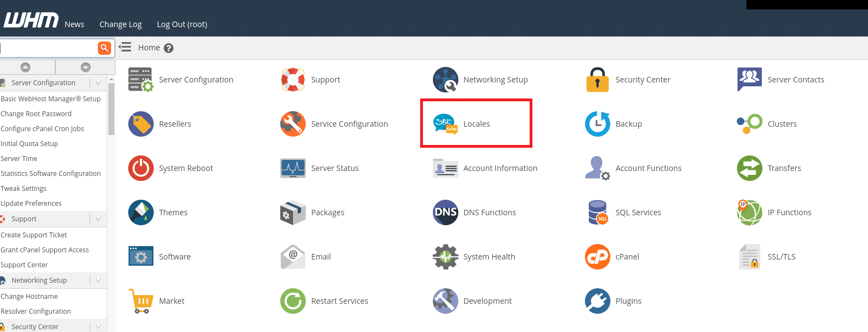Screen dimensions: 868x332
Task: Select the SQL Services database icon
Action: click(597, 212)
